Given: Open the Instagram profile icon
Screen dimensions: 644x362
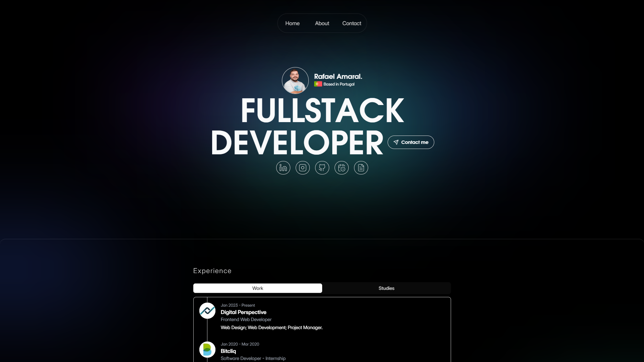Looking at the screenshot, I should coord(302,168).
